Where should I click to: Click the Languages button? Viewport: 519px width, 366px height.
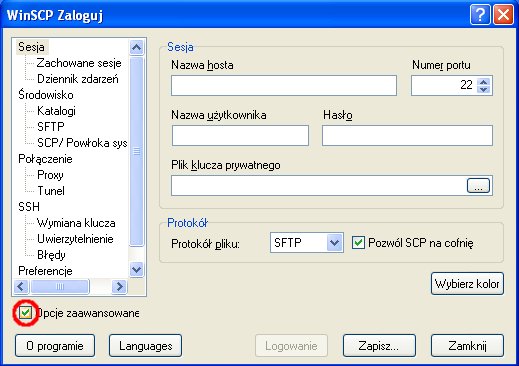tap(146, 346)
